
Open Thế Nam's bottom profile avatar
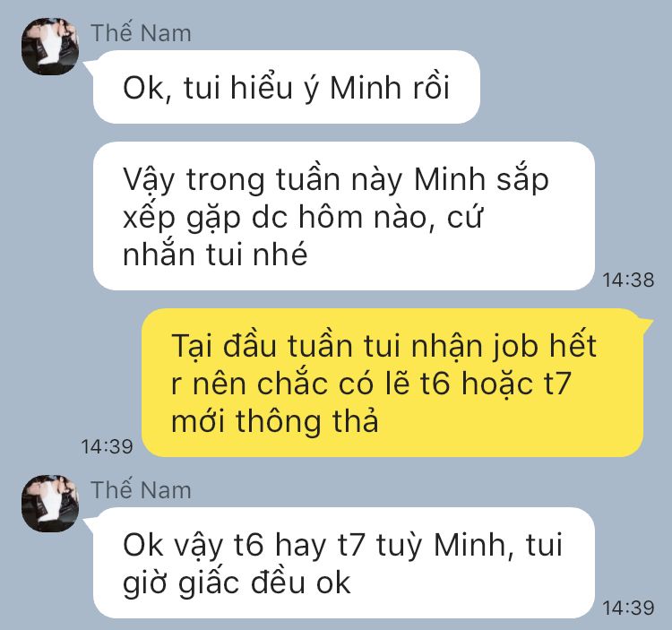pos(50,503)
